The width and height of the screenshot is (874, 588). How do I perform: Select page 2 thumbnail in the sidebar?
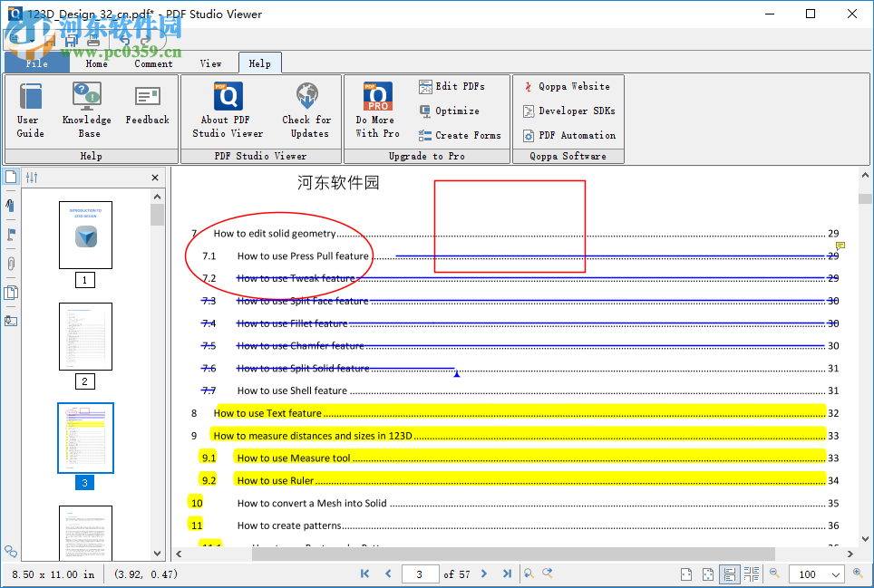tap(85, 336)
